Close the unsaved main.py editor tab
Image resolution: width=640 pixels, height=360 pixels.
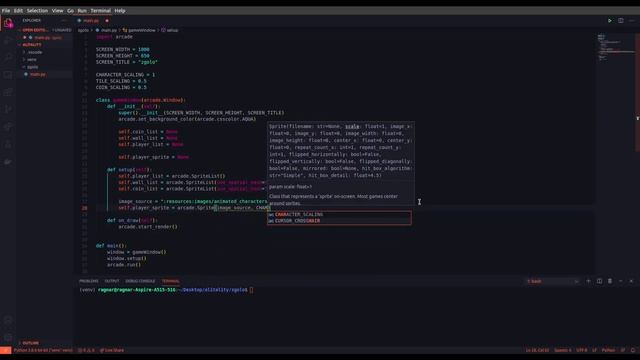(x=107, y=20)
